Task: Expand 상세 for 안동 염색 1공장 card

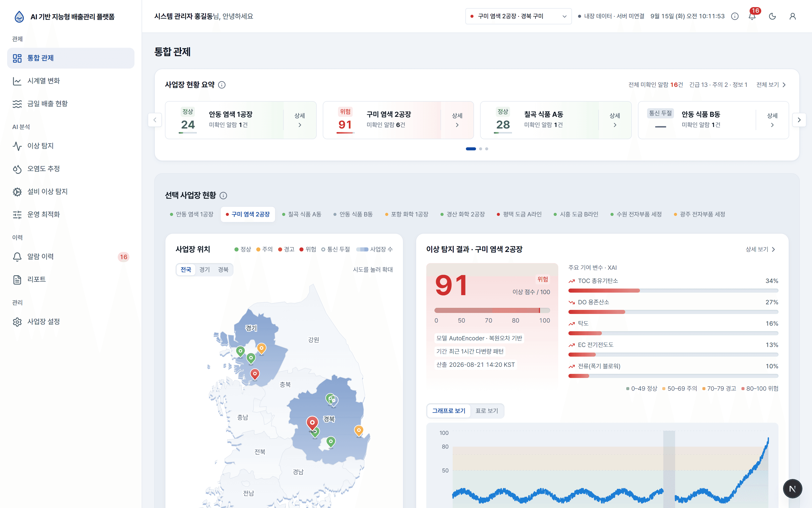Action: tap(300, 120)
